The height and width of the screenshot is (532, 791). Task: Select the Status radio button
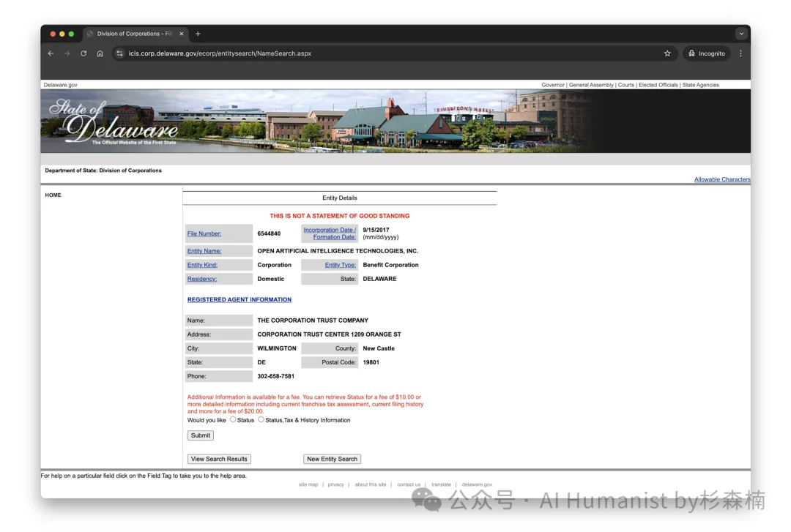pos(233,420)
